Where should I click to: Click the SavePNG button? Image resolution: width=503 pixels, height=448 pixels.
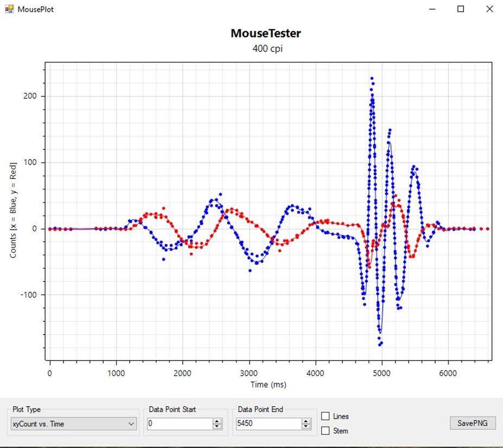click(472, 422)
